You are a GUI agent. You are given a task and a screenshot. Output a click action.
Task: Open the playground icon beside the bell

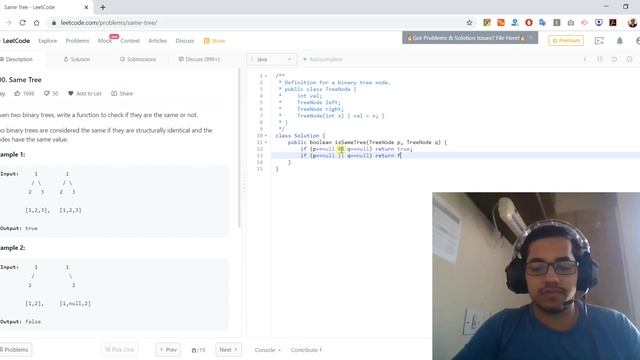point(599,41)
